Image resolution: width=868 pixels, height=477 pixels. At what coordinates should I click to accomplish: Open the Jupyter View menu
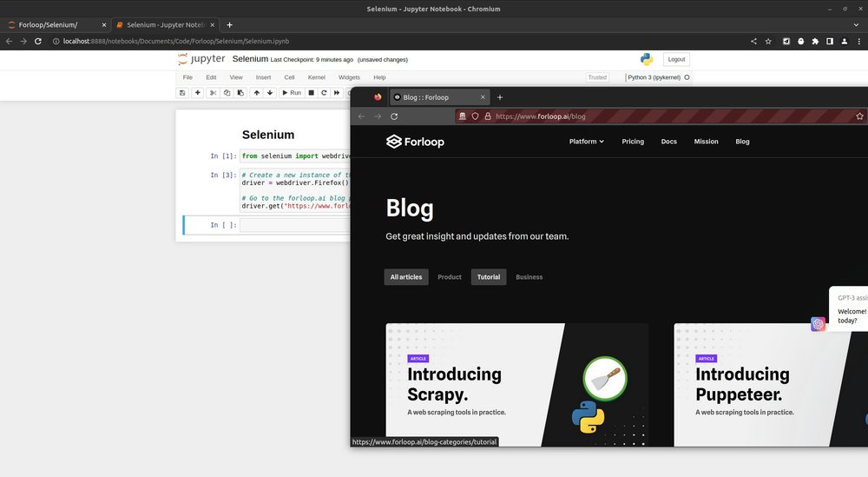(236, 77)
